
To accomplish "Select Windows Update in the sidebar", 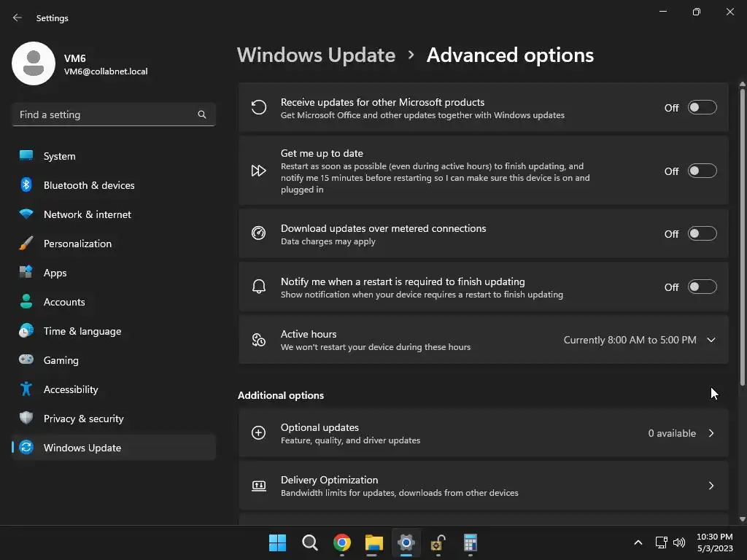I will pyautogui.click(x=113, y=448).
